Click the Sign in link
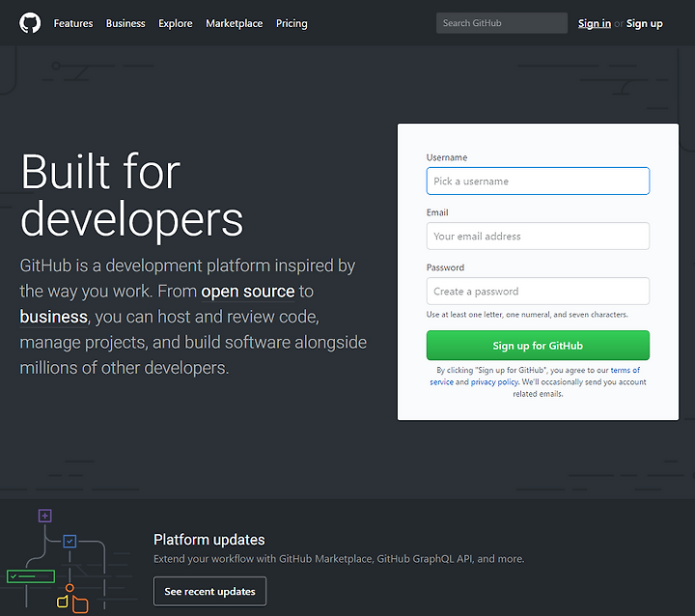Screen dimensions: 695x616 point(595,23)
